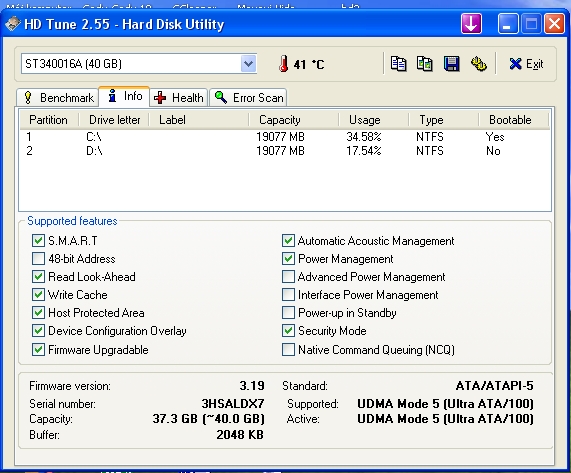
Task: Toggle Interface Power Management checkbox
Action: 288,295
